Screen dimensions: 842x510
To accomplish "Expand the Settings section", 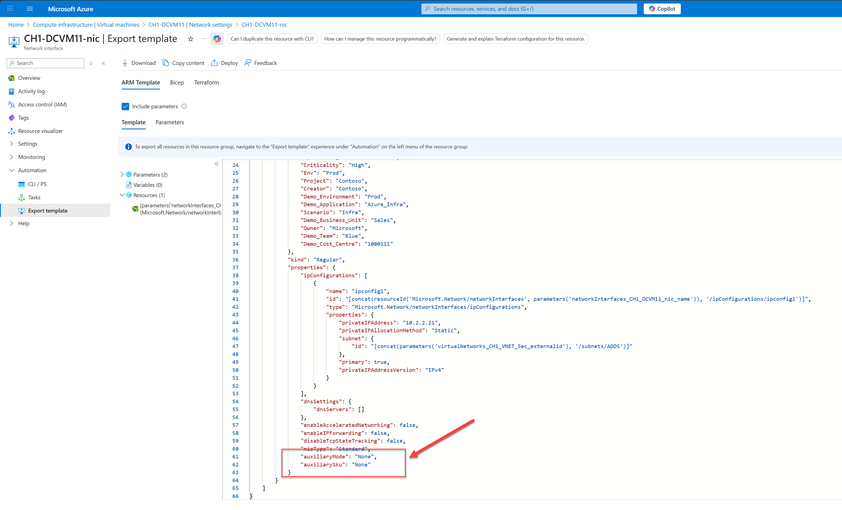I will pyautogui.click(x=27, y=144).
